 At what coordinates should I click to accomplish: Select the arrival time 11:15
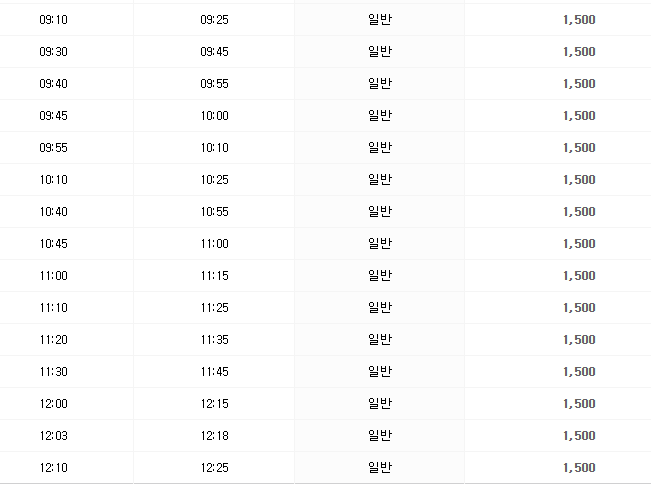click(x=214, y=276)
